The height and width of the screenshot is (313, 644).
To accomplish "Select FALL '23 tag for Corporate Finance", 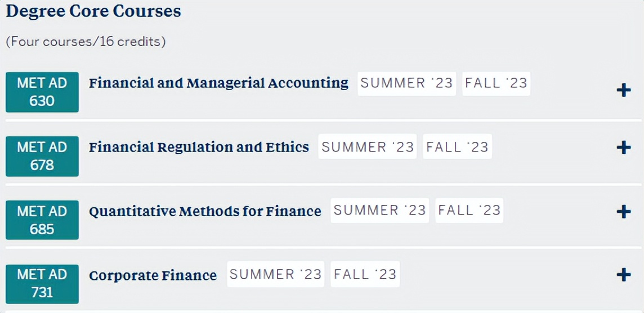I will (365, 274).
